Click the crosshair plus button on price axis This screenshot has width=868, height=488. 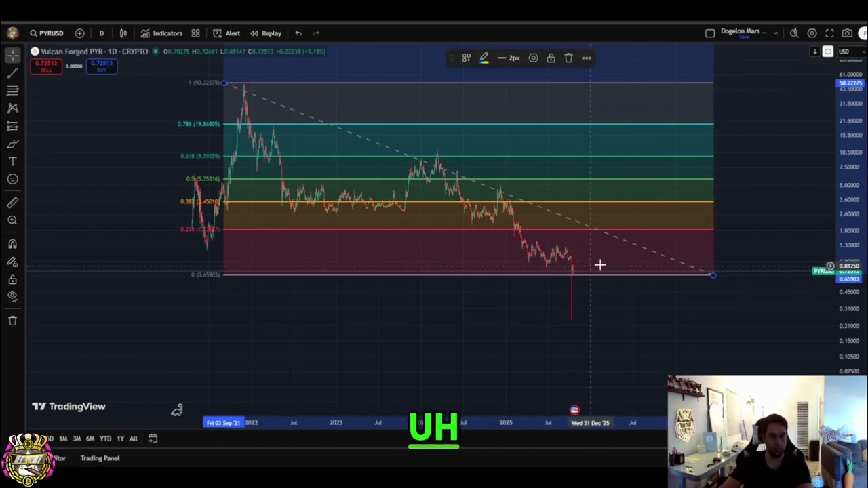point(830,266)
